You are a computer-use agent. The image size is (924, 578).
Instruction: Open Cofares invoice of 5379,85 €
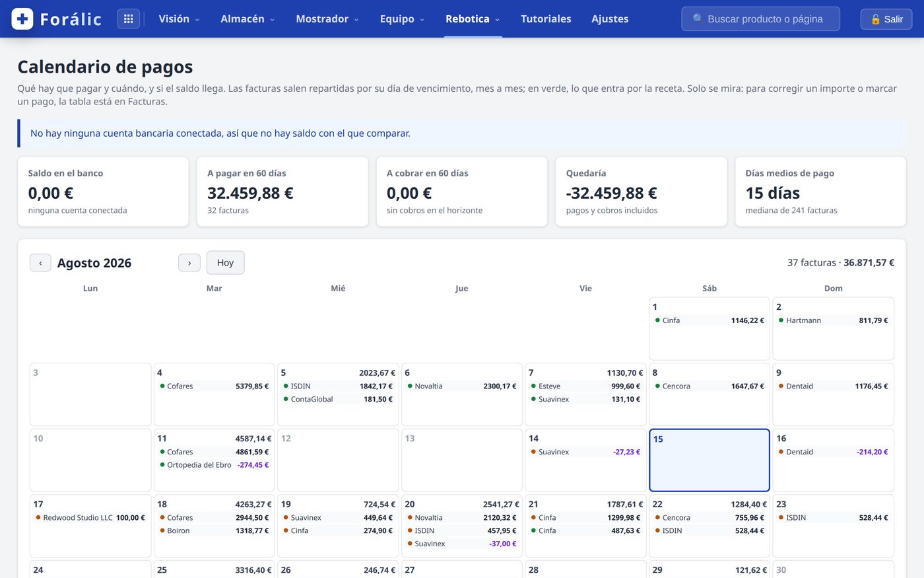coord(214,386)
